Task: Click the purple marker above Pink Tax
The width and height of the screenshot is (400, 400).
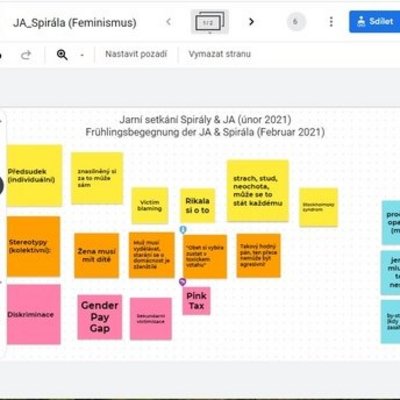Action: click(x=182, y=282)
